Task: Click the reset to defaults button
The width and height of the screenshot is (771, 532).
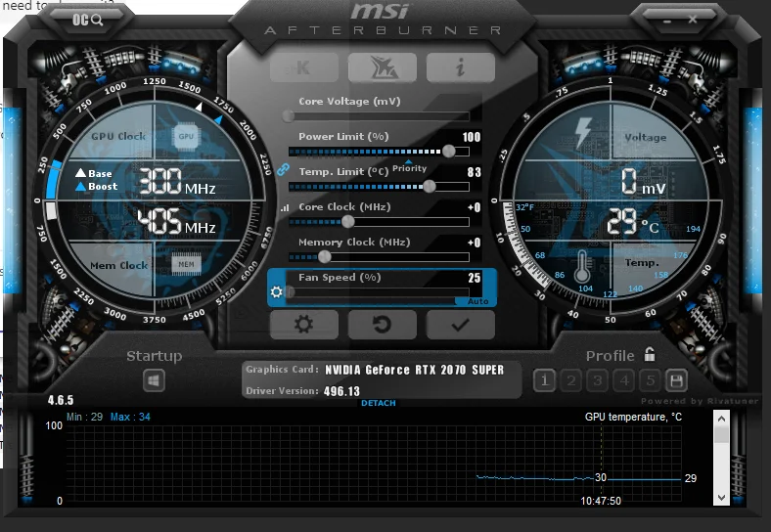Action: click(382, 325)
